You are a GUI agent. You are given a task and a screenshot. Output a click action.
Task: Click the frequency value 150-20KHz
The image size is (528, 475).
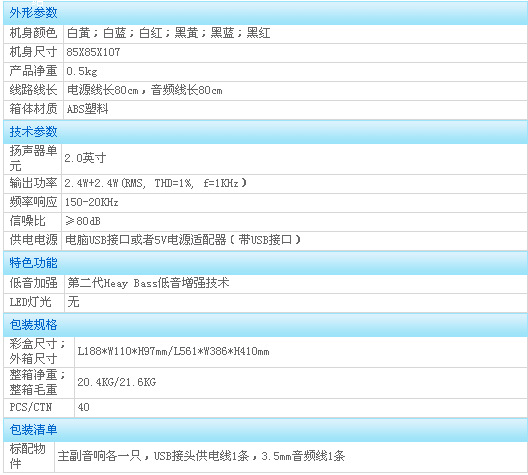pyautogui.click(x=91, y=202)
